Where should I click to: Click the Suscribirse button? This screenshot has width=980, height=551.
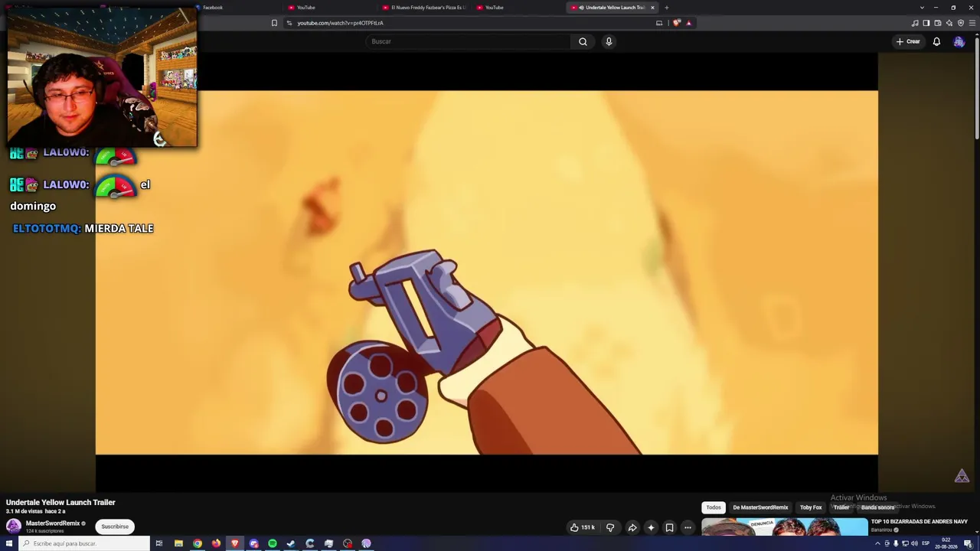115,527
